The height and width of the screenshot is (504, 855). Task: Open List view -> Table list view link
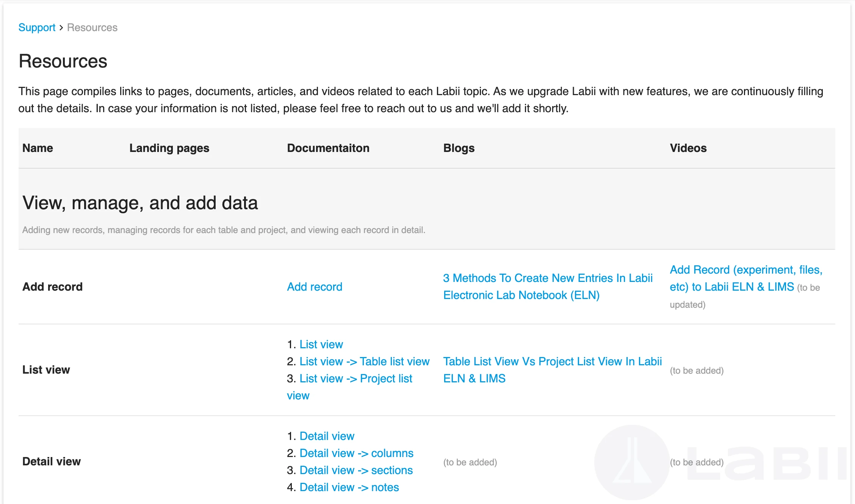coord(364,361)
